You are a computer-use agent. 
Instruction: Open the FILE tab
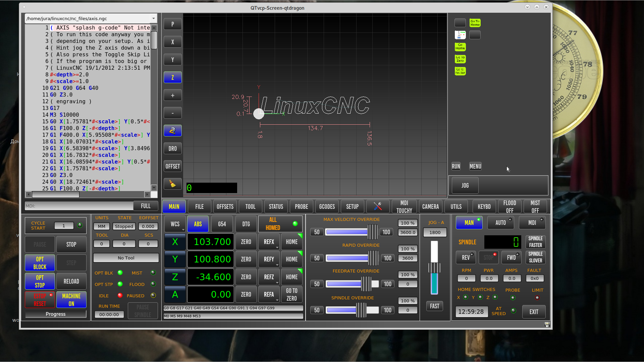200,206
